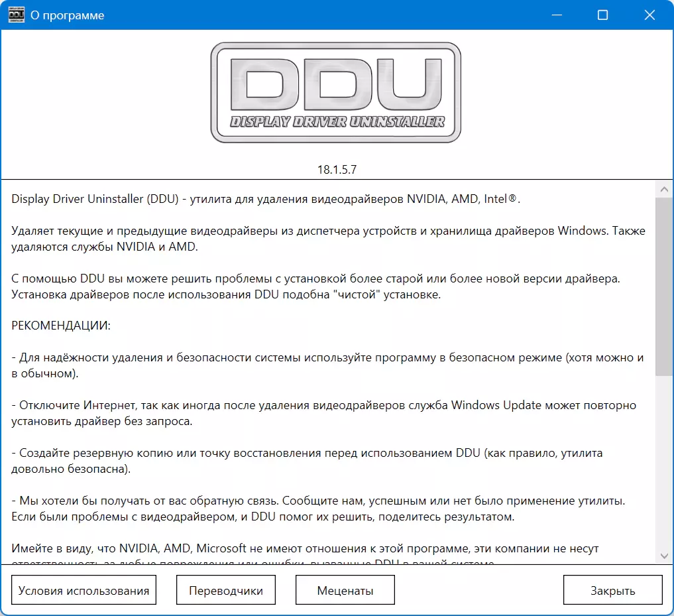Click the Закрыть button

tap(612, 589)
